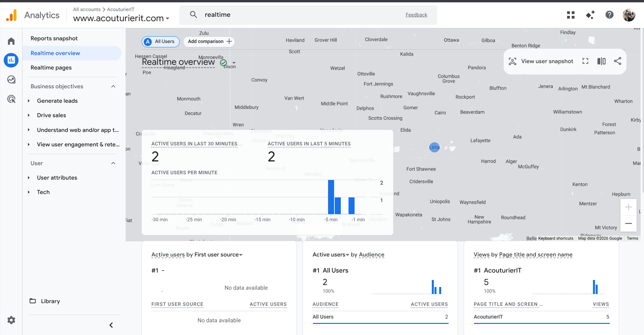
Task: Collapse the Business objectives section
Action: click(113, 86)
